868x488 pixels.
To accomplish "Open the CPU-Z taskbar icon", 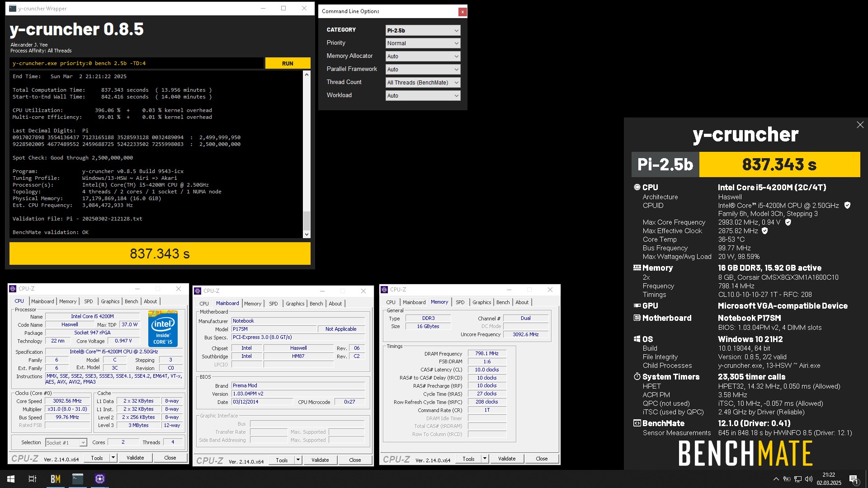I will coord(100,479).
